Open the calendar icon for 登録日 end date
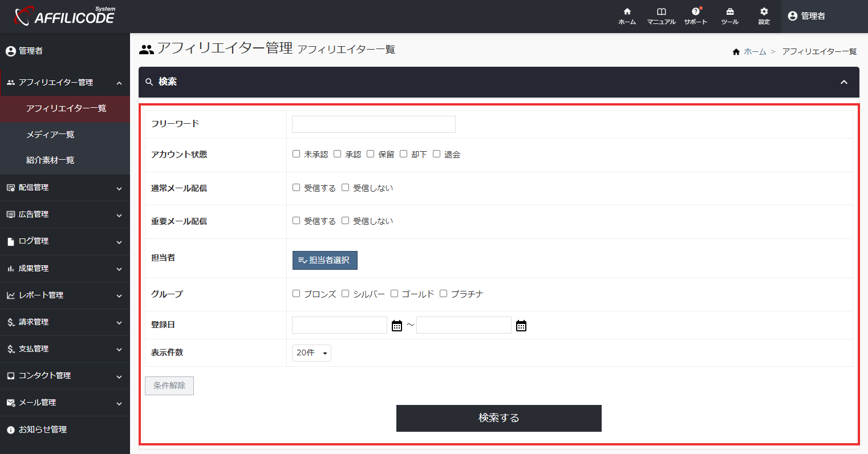 pyautogui.click(x=521, y=325)
